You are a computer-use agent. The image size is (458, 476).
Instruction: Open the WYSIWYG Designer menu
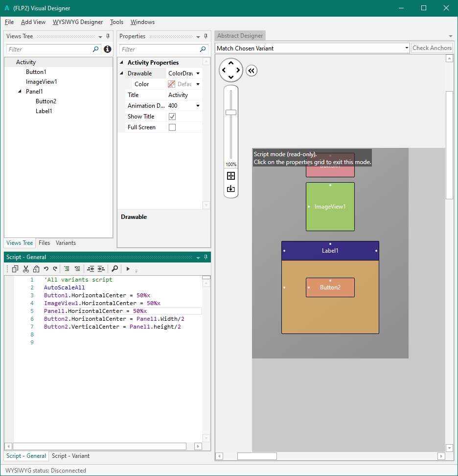pos(78,22)
